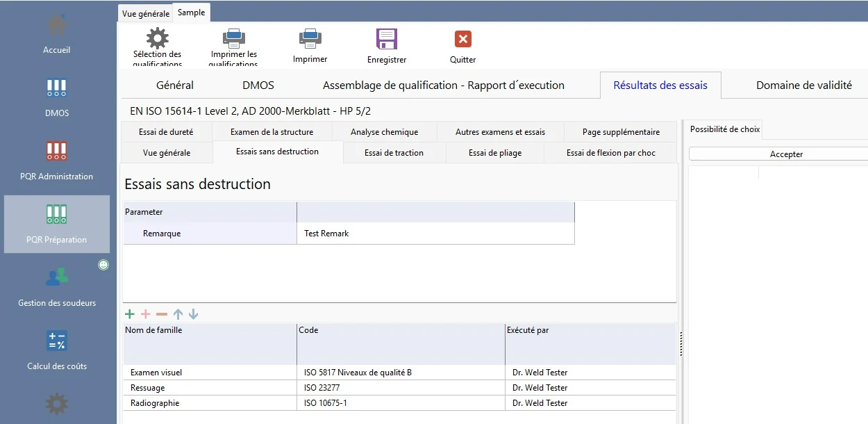Screen dimensions: 868x424
Task: Open the Examen de la structure tab
Action: 272,131
